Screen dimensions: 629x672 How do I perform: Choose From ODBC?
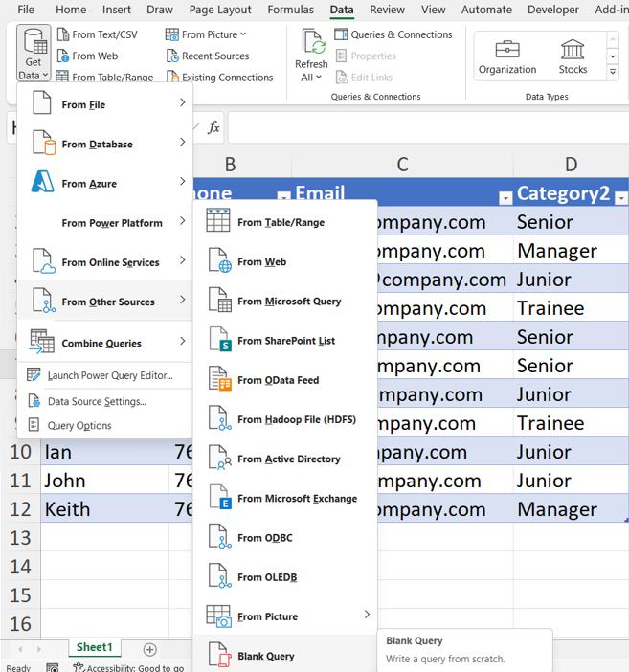tap(284, 537)
